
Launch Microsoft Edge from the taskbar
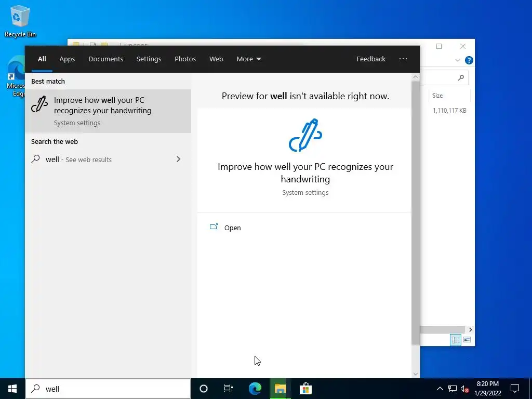[x=255, y=389]
